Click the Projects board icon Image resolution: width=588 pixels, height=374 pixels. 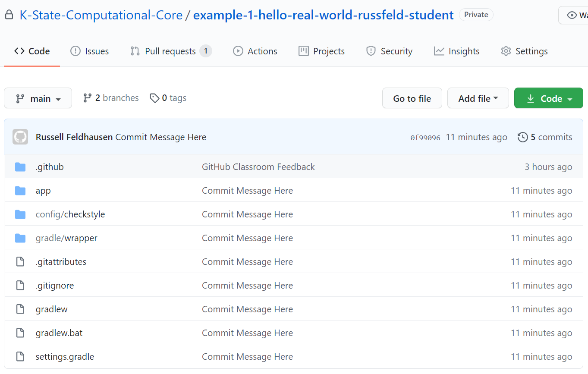[304, 51]
